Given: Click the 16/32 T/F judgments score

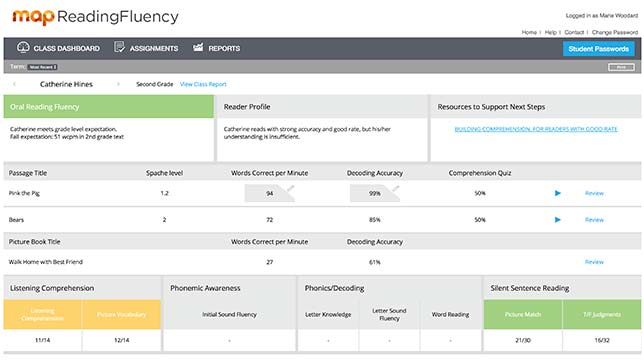Looking at the screenshot, I should pyautogui.click(x=602, y=340).
